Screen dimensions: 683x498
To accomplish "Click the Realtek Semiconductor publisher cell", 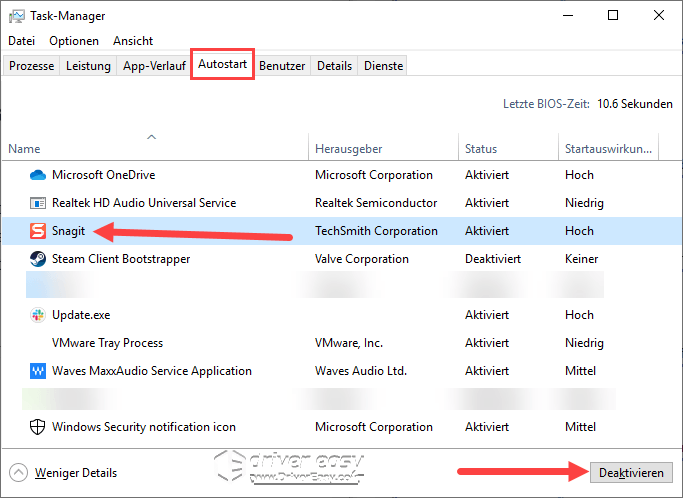I will pyautogui.click(x=376, y=203).
